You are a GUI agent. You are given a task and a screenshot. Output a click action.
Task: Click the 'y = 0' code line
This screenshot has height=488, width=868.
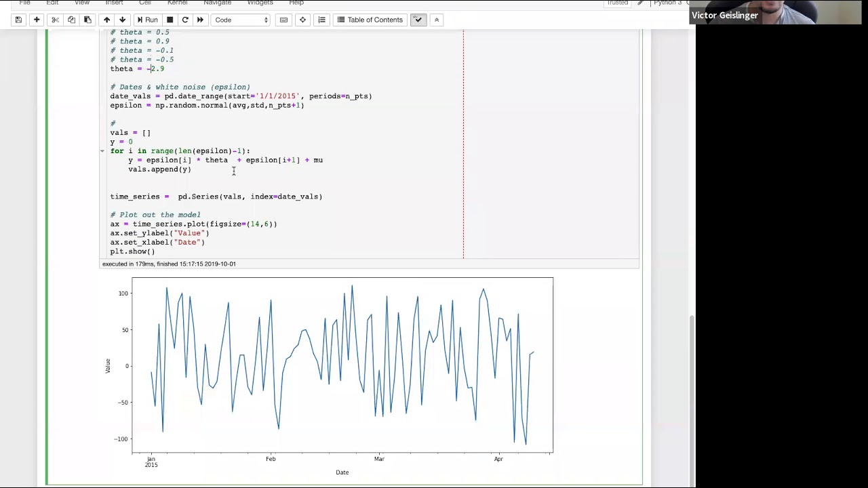click(121, 142)
